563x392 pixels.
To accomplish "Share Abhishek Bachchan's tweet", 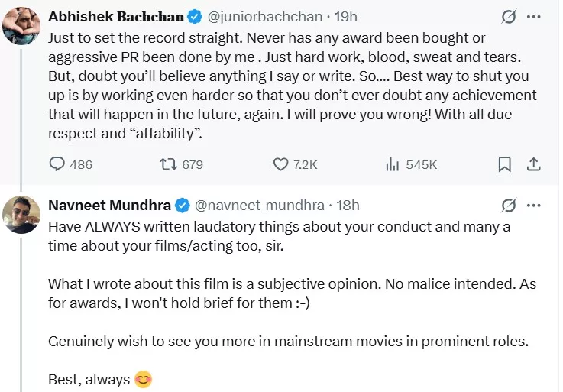I will pyautogui.click(x=534, y=164).
